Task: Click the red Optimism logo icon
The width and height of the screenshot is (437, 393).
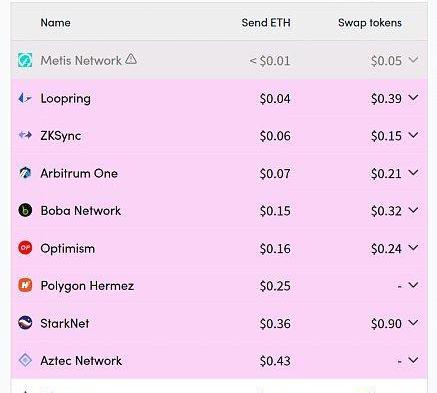Action: coord(25,248)
